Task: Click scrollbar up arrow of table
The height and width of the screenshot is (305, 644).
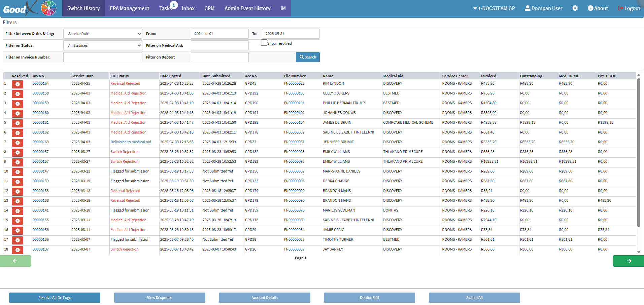Action: coord(639,75)
